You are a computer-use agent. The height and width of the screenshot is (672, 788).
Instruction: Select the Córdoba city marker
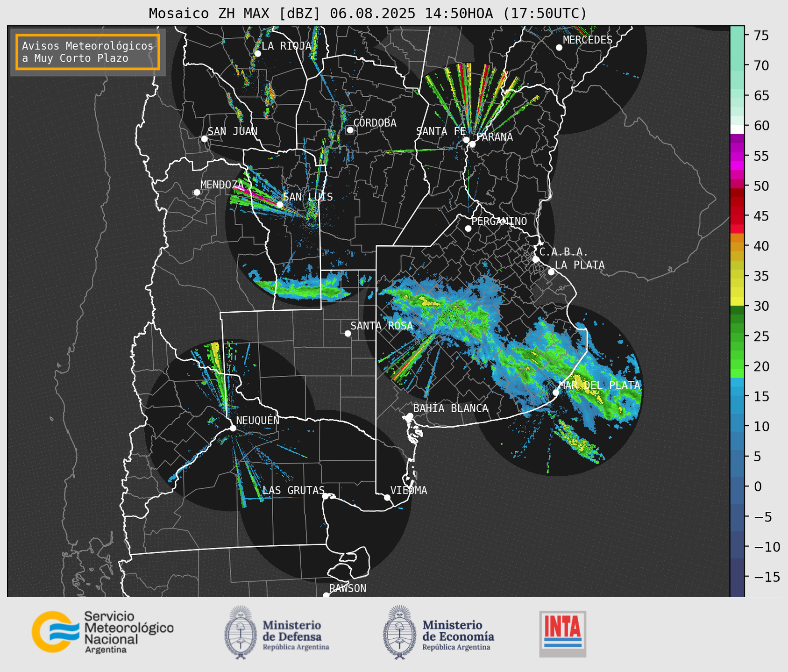point(350,130)
